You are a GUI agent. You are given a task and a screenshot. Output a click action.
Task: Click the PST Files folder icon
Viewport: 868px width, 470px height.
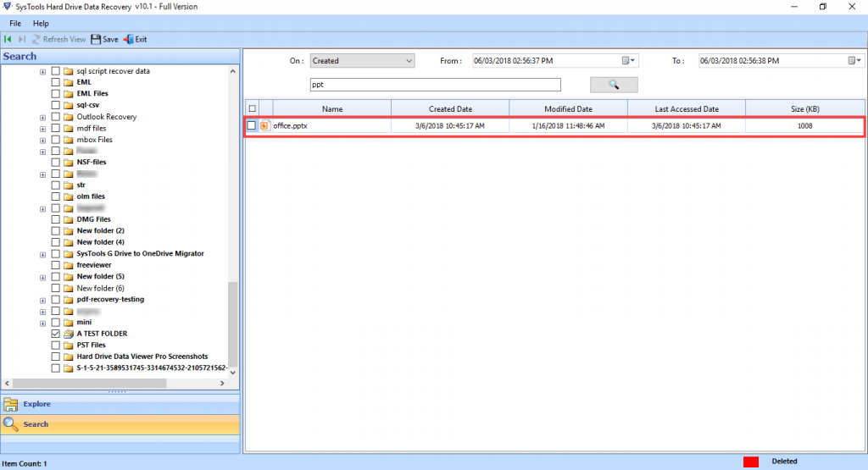click(69, 345)
